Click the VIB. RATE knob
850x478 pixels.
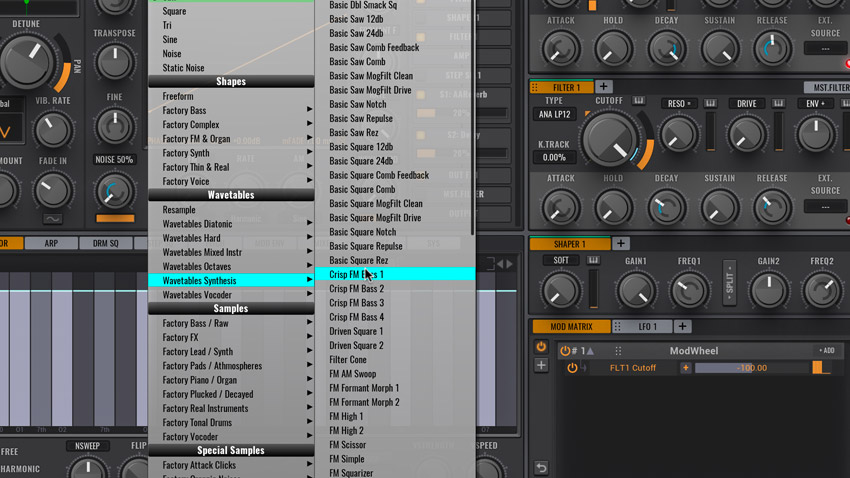(53, 130)
